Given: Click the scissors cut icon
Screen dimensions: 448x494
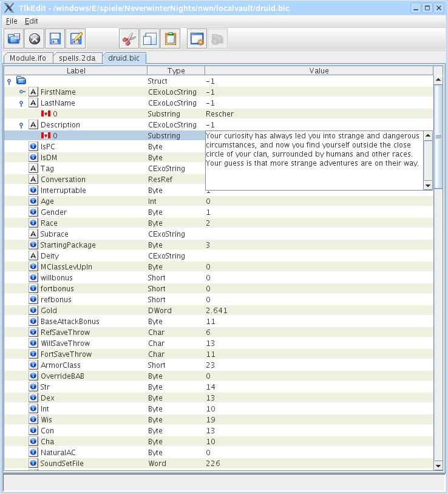Looking at the screenshot, I should coord(128,39).
